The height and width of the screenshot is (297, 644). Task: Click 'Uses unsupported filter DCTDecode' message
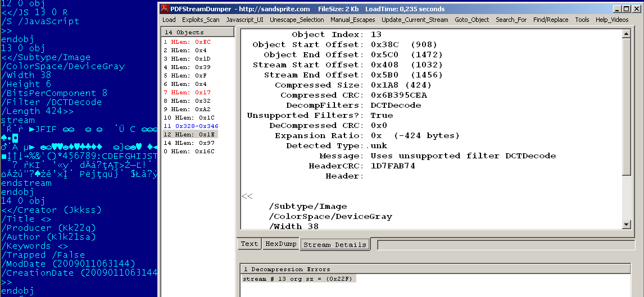[463, 156]
